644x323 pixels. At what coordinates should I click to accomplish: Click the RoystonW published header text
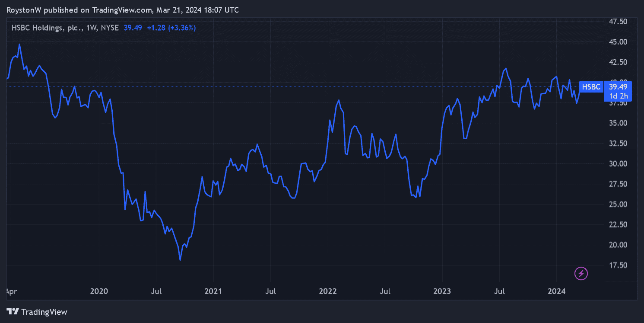[x=122, y=10]
